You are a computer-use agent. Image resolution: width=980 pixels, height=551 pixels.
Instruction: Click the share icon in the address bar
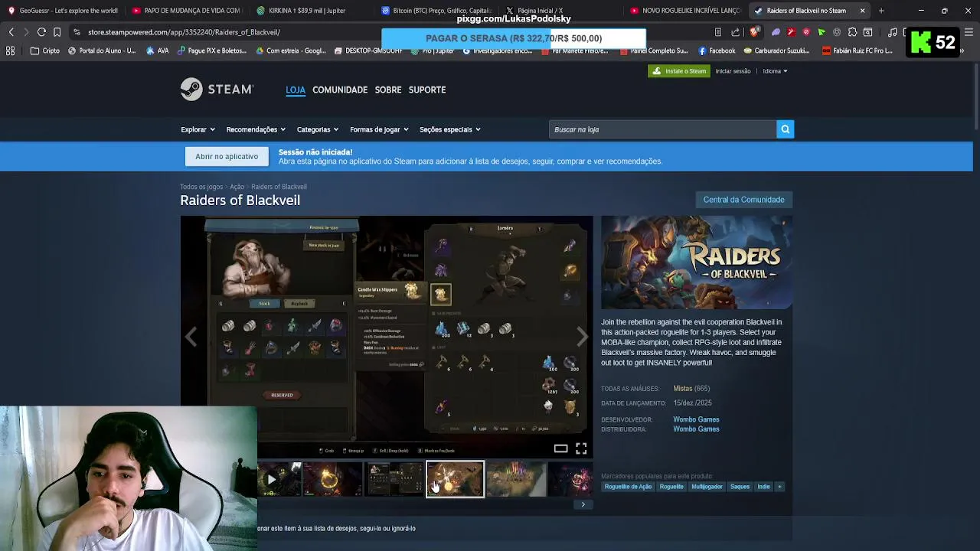click(736, 32)
